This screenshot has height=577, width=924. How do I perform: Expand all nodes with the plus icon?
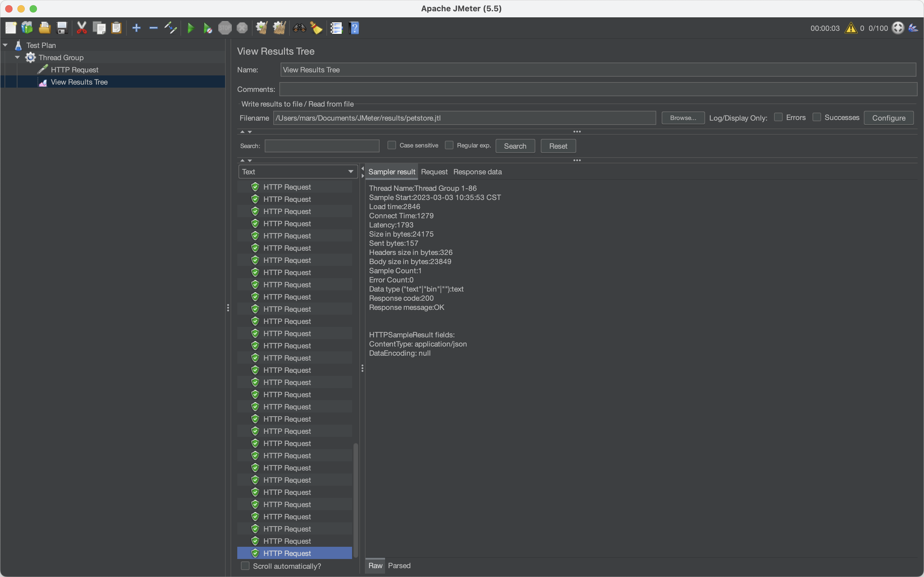(136, 28)
